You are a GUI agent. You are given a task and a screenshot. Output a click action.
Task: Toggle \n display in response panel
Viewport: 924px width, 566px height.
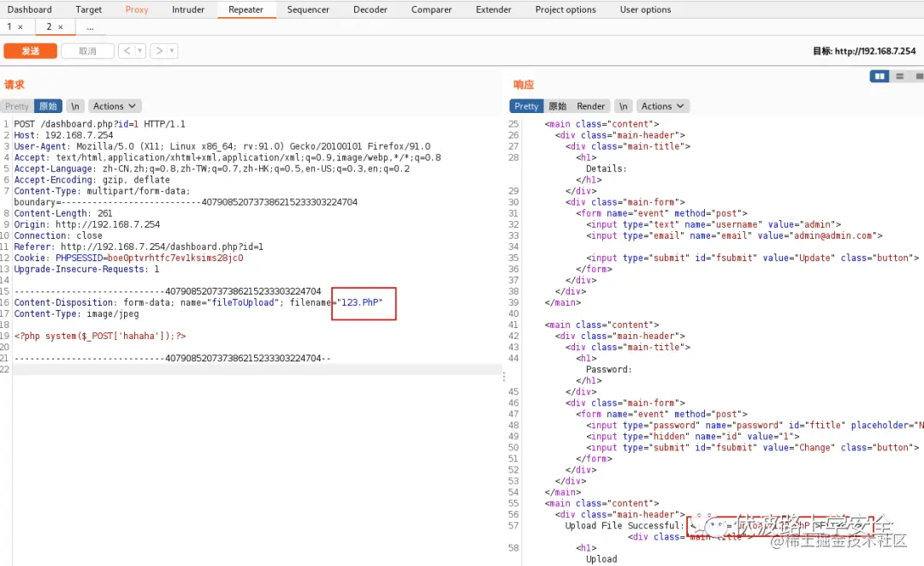coord(623,106)
